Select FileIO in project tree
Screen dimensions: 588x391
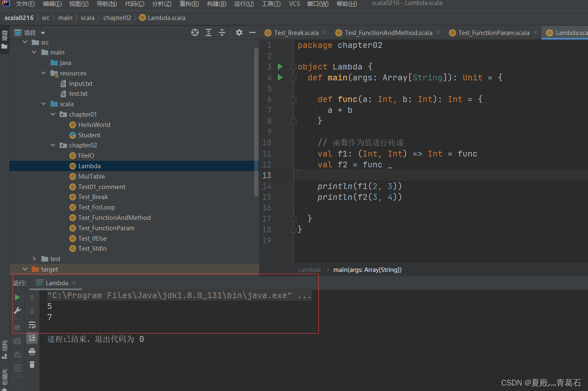[x=86, y=156]
